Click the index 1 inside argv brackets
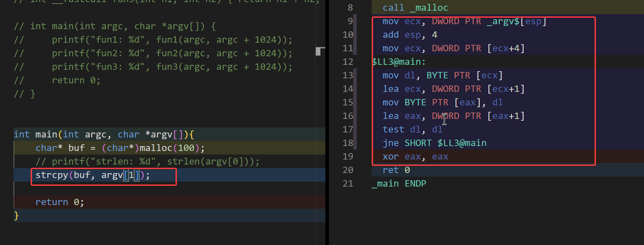 [x=131, y=175]
